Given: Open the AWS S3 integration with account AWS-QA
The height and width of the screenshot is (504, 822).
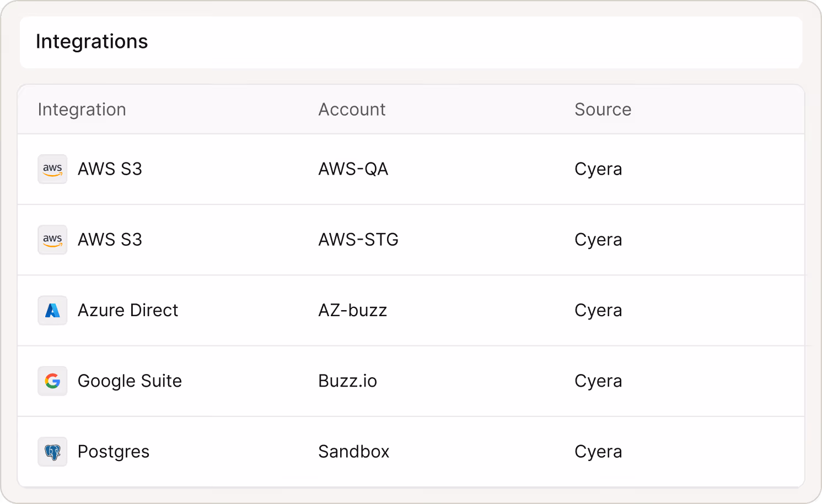Looking at the screenshot, I should [110, 169].
